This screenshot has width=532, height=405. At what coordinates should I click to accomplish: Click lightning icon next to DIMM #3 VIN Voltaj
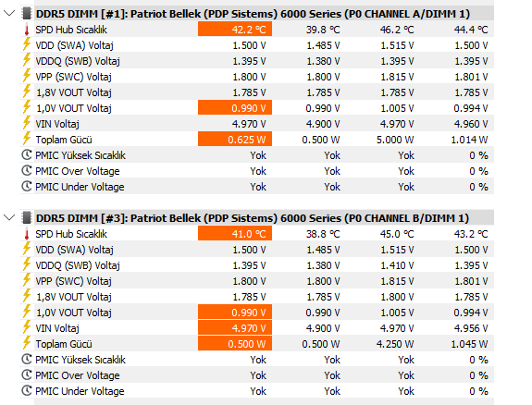pos(27,327)
